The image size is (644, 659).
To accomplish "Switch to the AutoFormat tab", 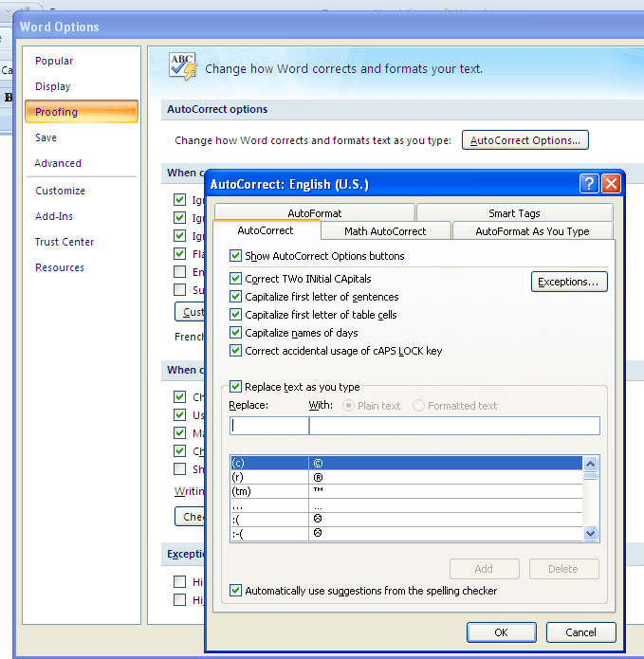I will pos(315,212).
